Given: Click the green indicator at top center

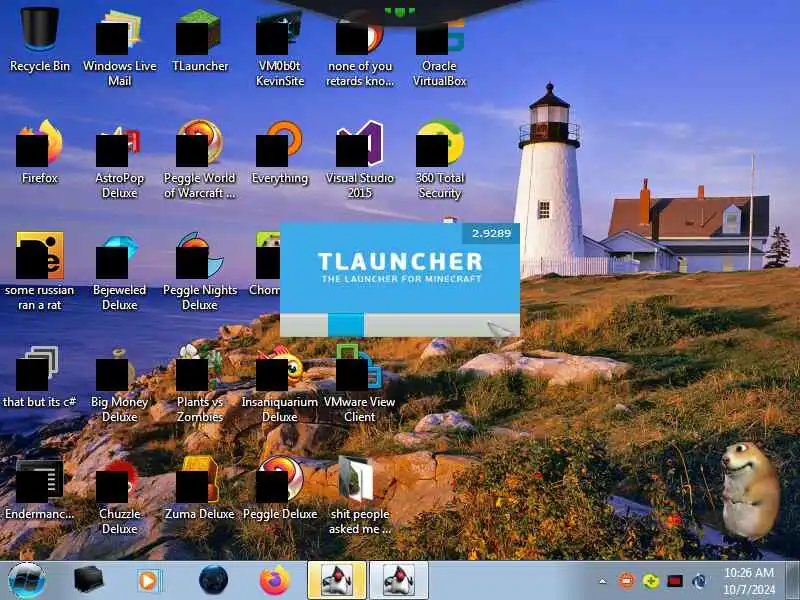Looking at the screenshot, I should 399,11.
